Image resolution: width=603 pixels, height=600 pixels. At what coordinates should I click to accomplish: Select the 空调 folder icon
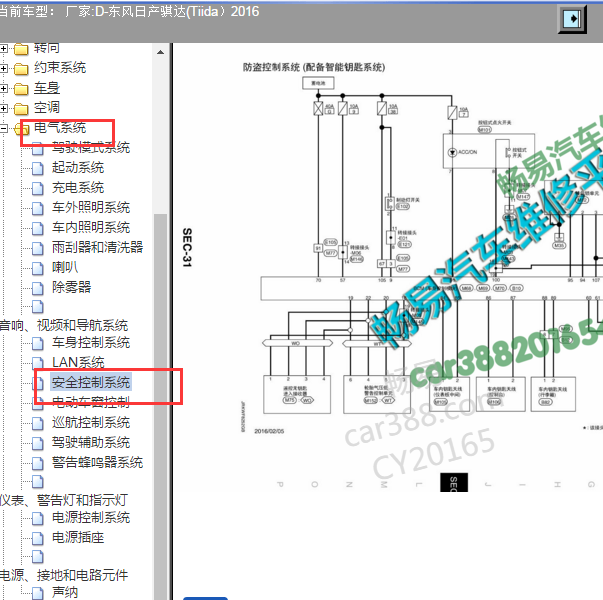[21, 109]
